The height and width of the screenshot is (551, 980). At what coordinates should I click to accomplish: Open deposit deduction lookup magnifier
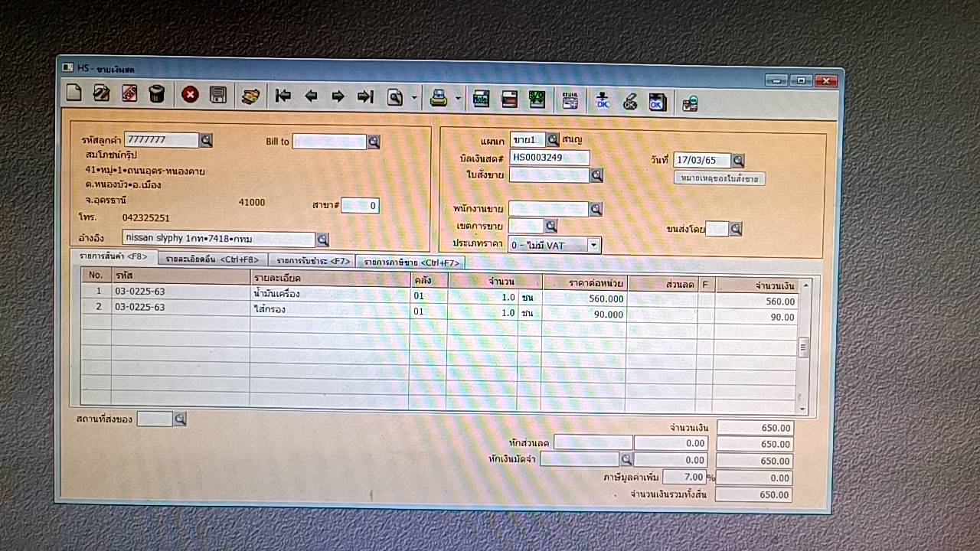tap(626, 459)
